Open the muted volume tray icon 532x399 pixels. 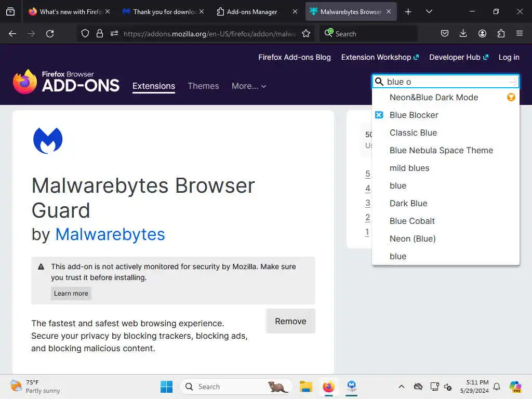[x=447, y=387]
